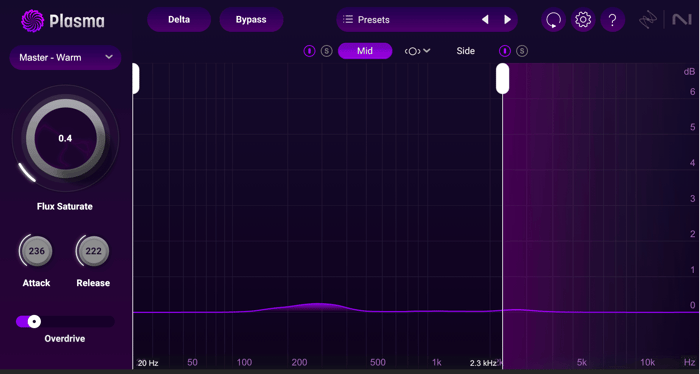Screen dimensions: 700x374
Task: Click the 5k frequency axis label
Action: pos(581,362)
